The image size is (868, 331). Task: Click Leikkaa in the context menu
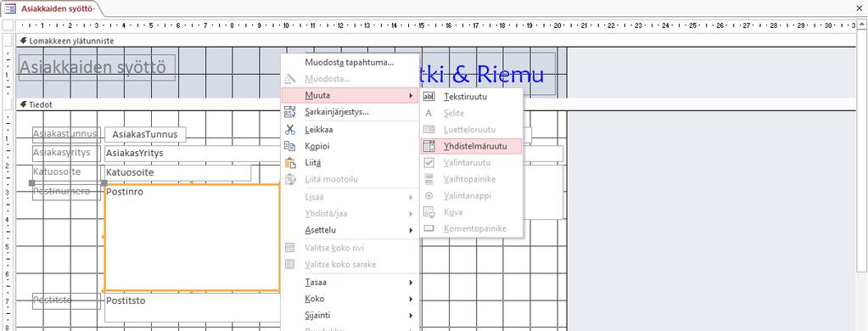pos(350,130)
